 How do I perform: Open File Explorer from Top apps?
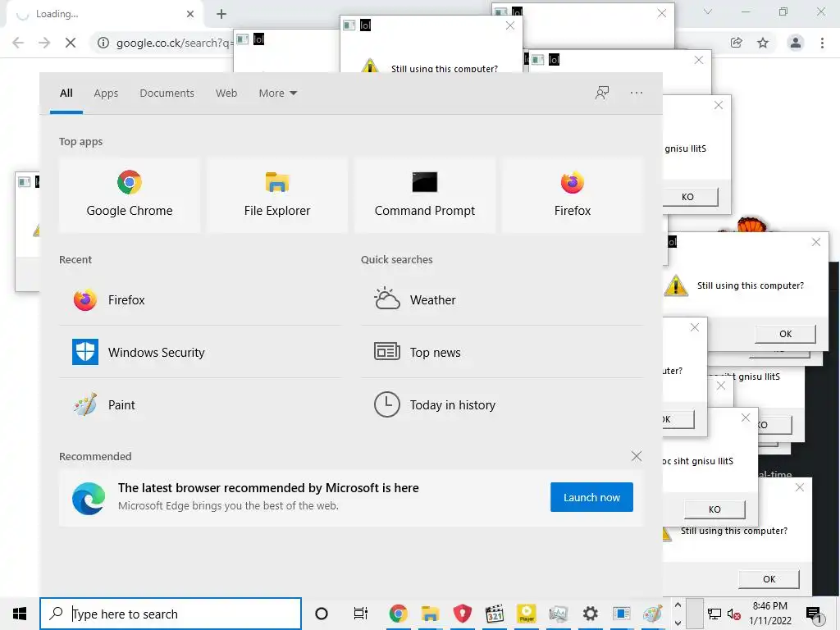[277, 195]
